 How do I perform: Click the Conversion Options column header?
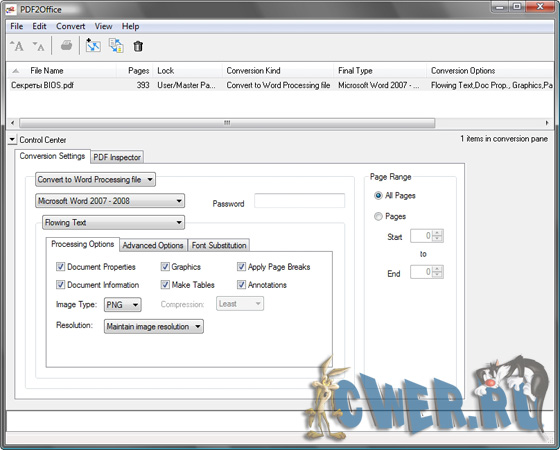(x=491, y=71)
